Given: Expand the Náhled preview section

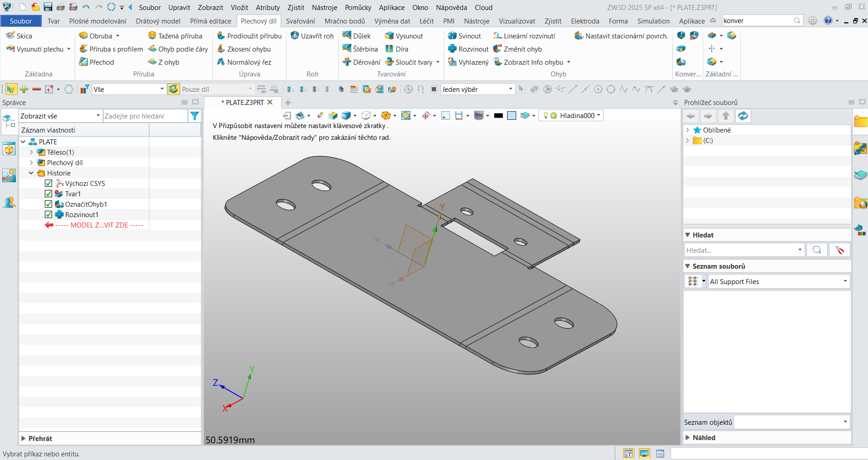Looking at the screenshot, I should click(x=688, y=437).
